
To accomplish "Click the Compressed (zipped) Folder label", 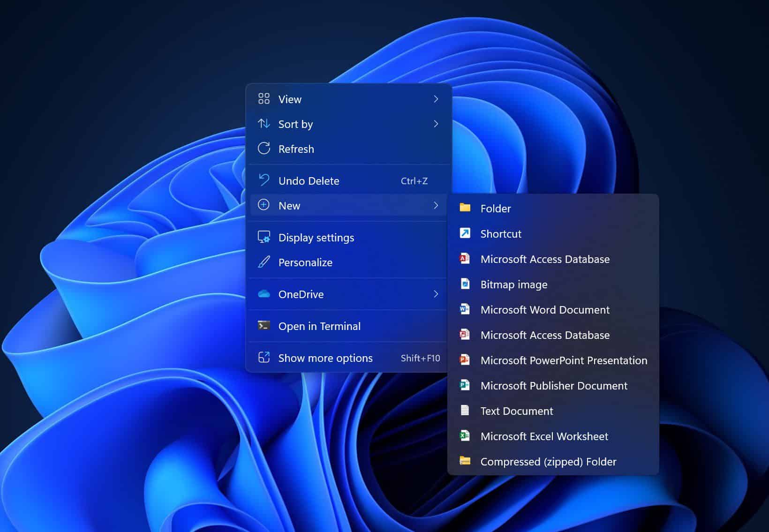I will pos(548,462).
